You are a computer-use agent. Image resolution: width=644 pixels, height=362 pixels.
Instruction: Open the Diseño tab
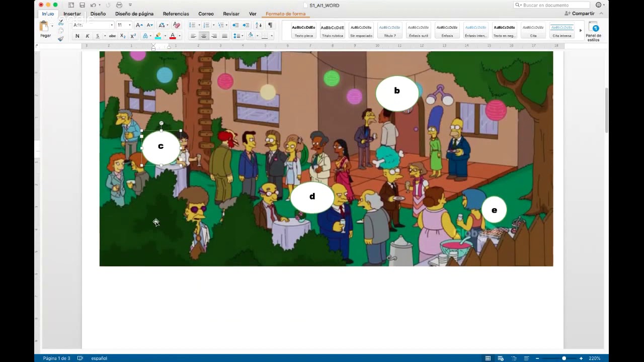pos(98,14)
